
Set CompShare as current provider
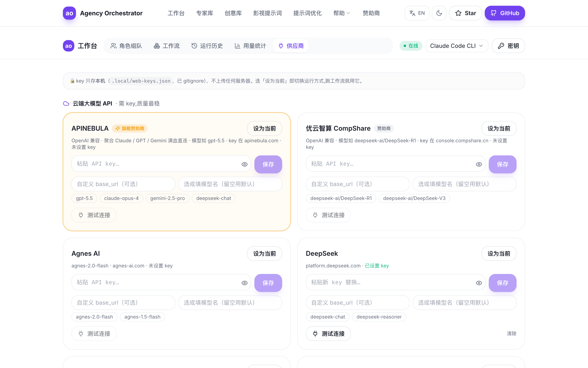pos(499,128)
